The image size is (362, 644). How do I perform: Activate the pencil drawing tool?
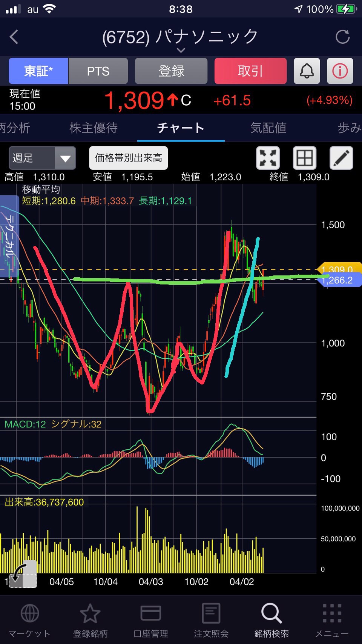[x=341, y=158]
